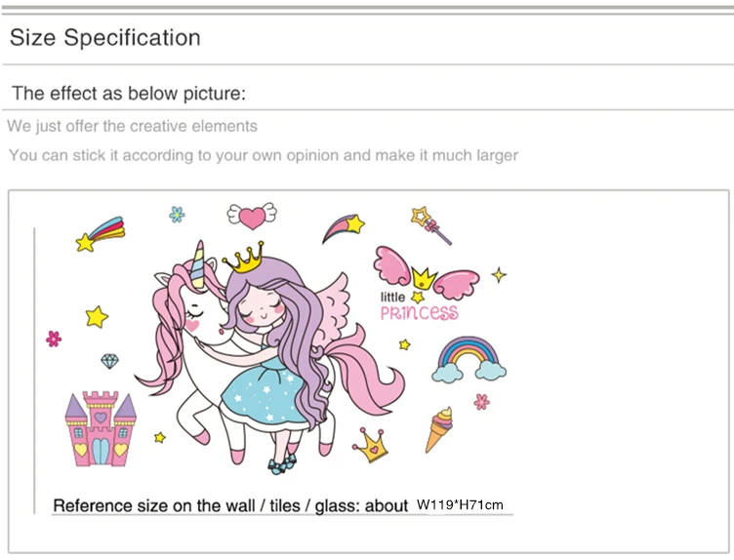Click the yellow star left of unicorn
The image size is (734, 560).
coord(96,316)
